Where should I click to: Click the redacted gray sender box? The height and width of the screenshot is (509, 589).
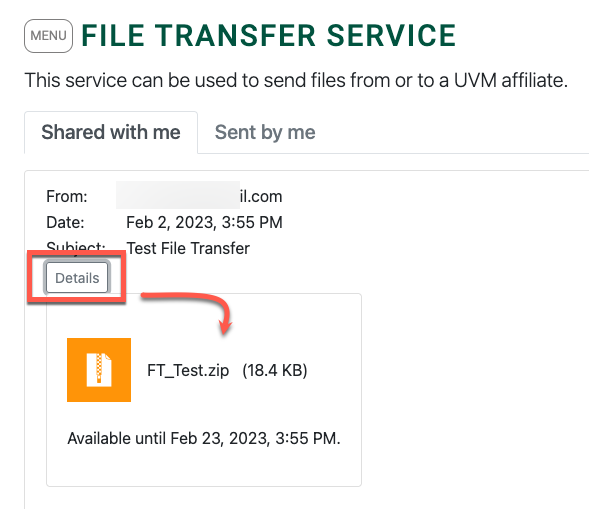pos(178,195)
